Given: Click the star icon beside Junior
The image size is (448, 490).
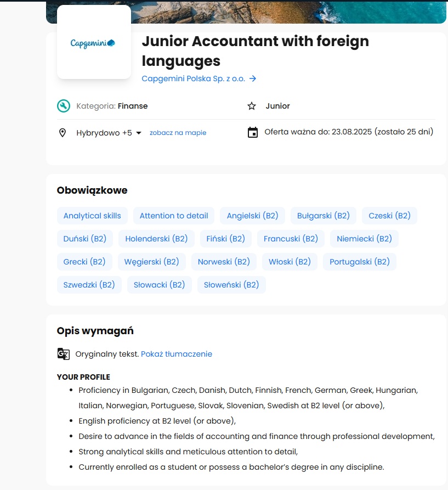Looking at the screenshot, I should [252, 106].
